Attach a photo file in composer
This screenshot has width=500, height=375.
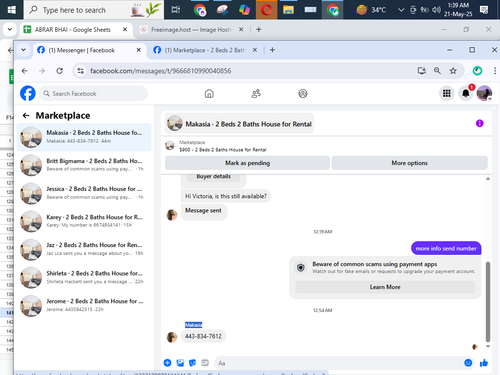180,363
